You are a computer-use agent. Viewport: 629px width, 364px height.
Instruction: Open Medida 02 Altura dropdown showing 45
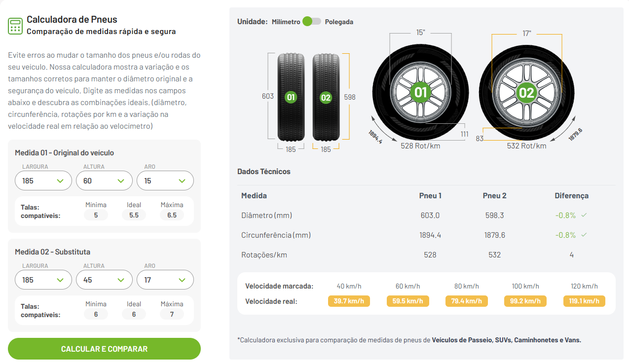[104, 280]
